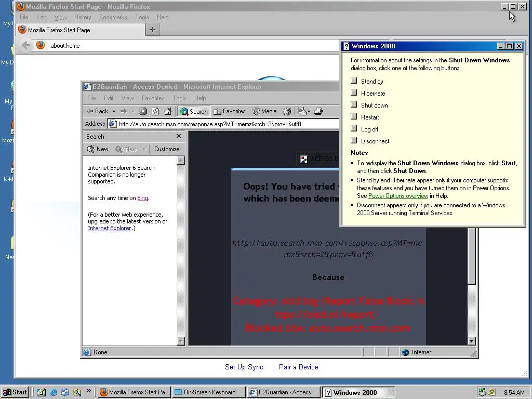This screenshot has height=399, width=532.
Task: Click the Print icon in IE toolbar
Action: pos(318,111)
